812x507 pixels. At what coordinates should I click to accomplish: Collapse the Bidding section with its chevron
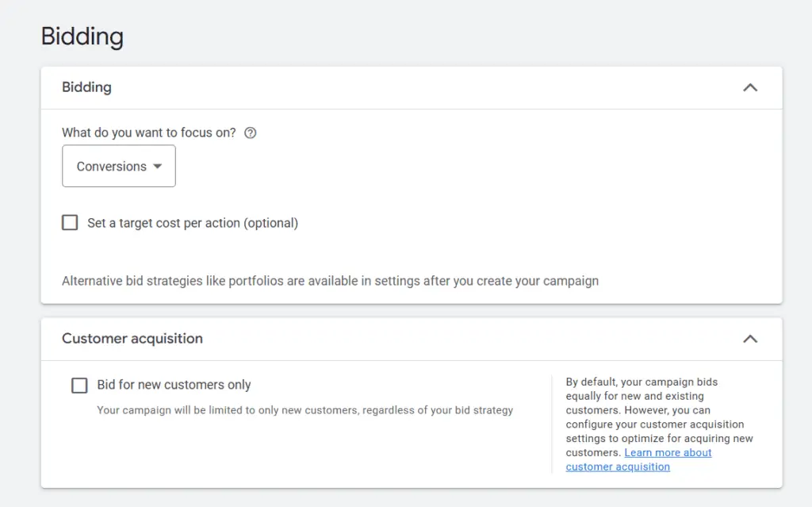pyautogui.click(x=749, y=88)
